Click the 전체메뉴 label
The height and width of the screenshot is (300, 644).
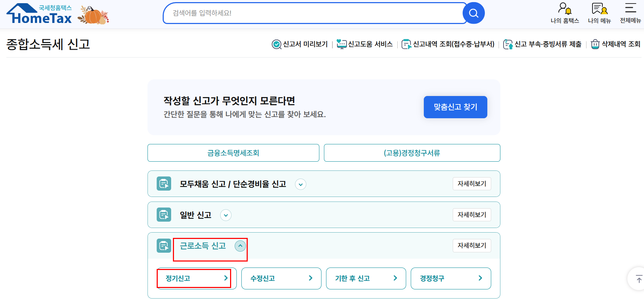coord(631,20)
